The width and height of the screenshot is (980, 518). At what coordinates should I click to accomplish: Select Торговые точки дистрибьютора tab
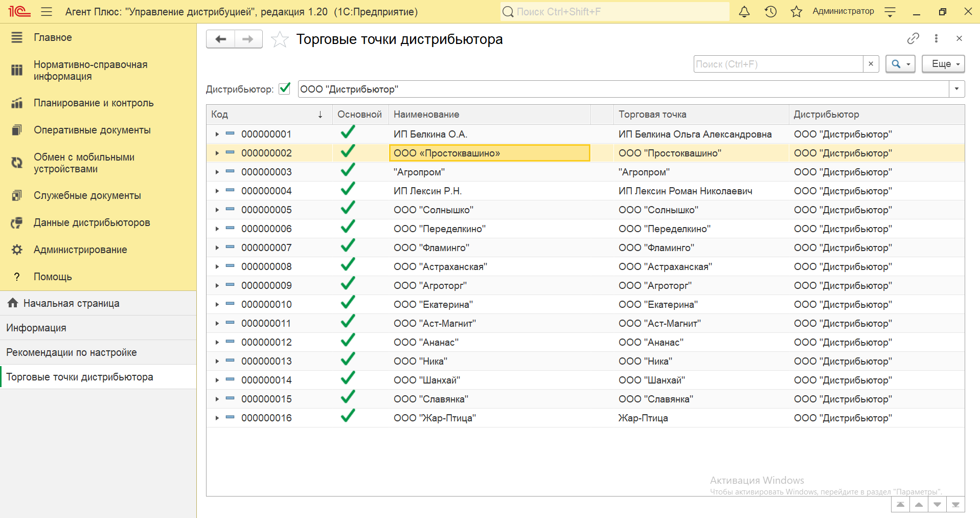tap(98, 377)
